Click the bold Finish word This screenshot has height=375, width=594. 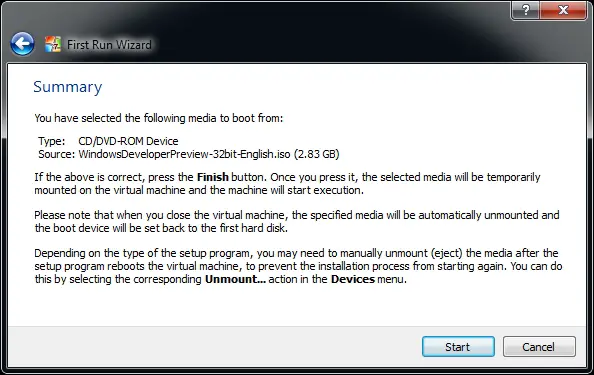click(213, 177)
